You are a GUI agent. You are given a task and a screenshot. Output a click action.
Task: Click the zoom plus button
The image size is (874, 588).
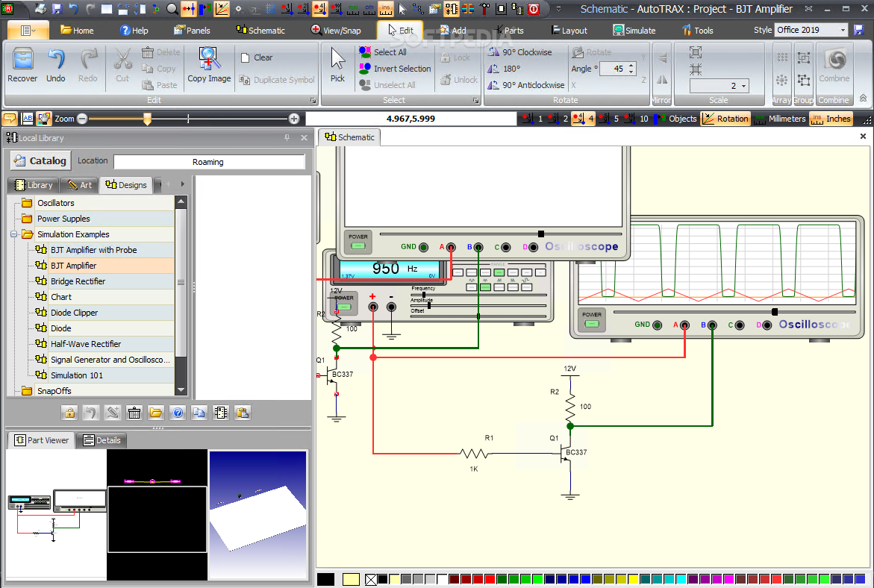(x=294, y=118)
